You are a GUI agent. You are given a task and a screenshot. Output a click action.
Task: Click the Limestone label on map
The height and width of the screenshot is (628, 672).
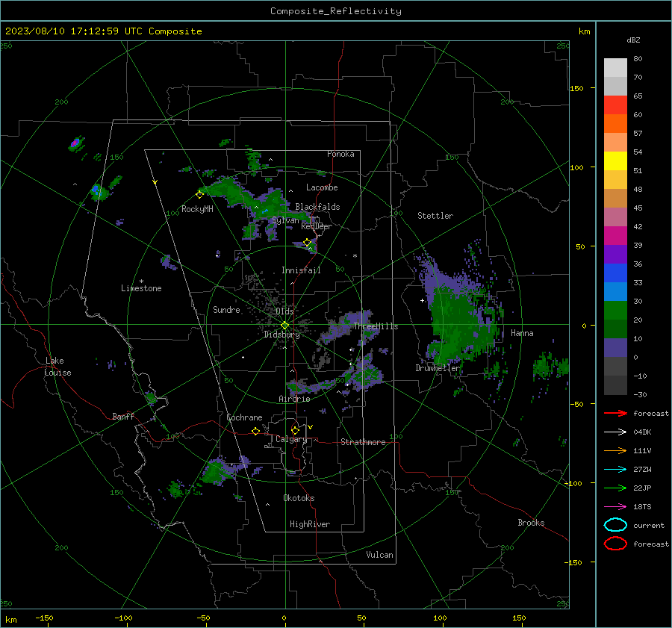pyautogui.click(x=141, y=288)
